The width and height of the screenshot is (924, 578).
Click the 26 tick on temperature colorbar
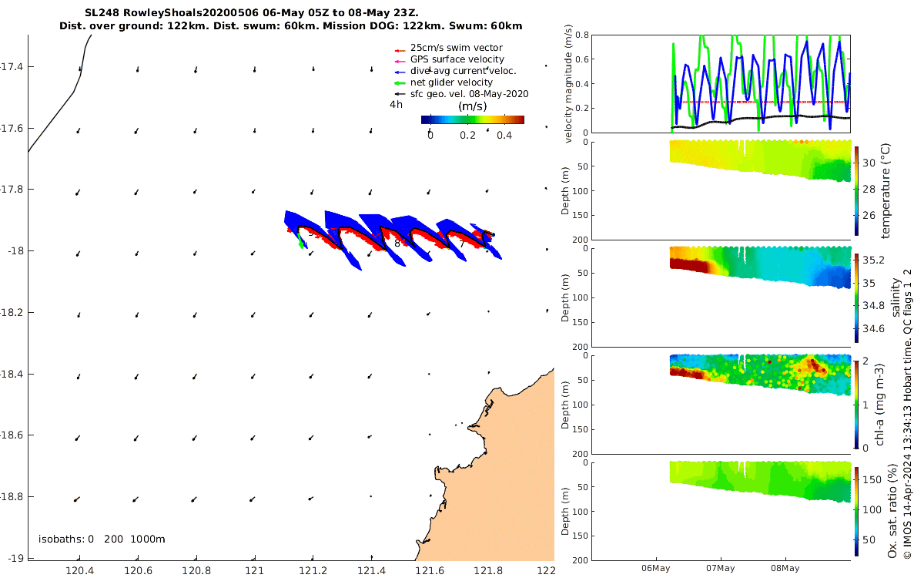[x=869, y=215]
